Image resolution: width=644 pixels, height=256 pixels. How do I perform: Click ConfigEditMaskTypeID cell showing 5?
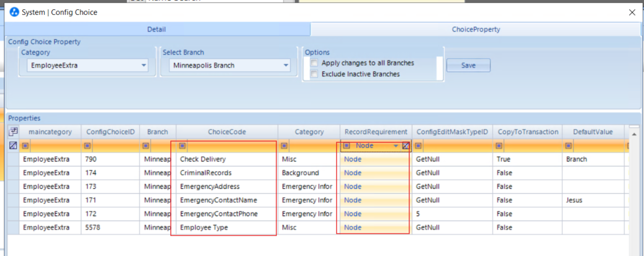click(x=452, y=214)
